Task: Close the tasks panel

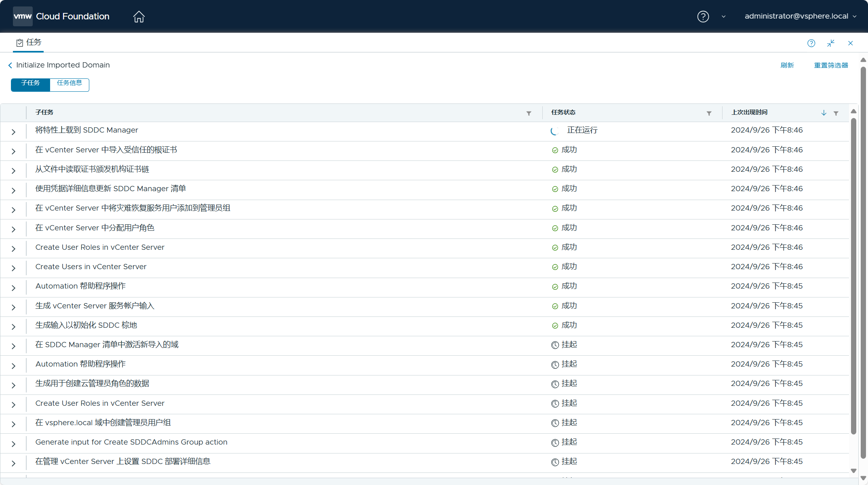Action: [850, 43]
